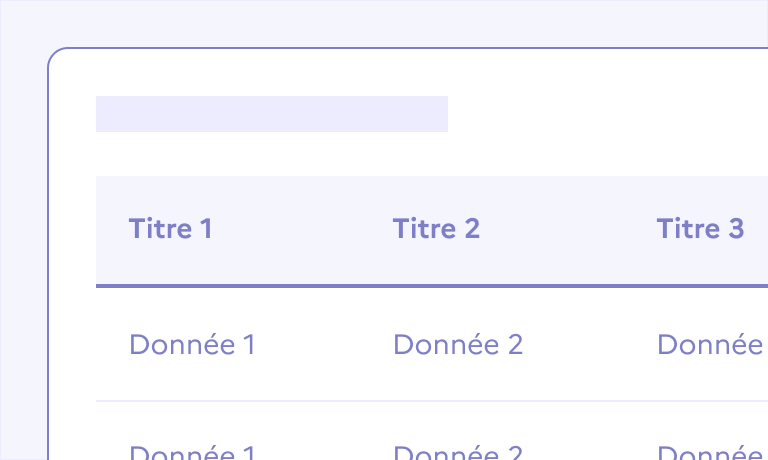Click the page background above the card
This screenshot has height=460, width=768.
tap(400, 22)
